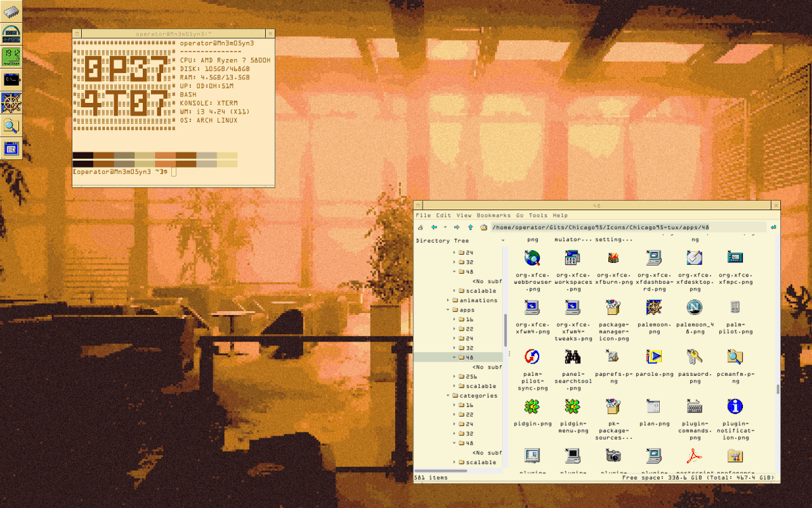Expand the animations folder in tree
This screenshot has height=508, width=812.
point(448,301)
